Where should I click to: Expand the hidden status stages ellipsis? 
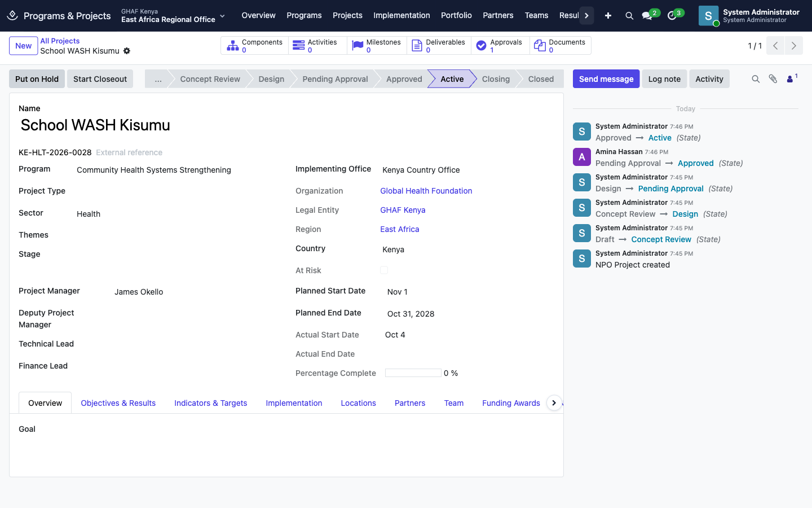coord(158,79)
